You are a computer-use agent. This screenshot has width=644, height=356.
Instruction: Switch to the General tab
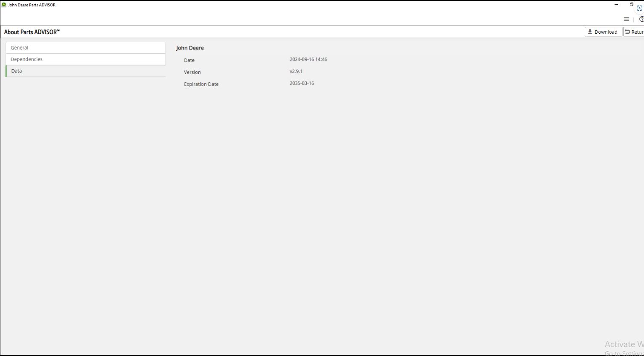(85, 48)
